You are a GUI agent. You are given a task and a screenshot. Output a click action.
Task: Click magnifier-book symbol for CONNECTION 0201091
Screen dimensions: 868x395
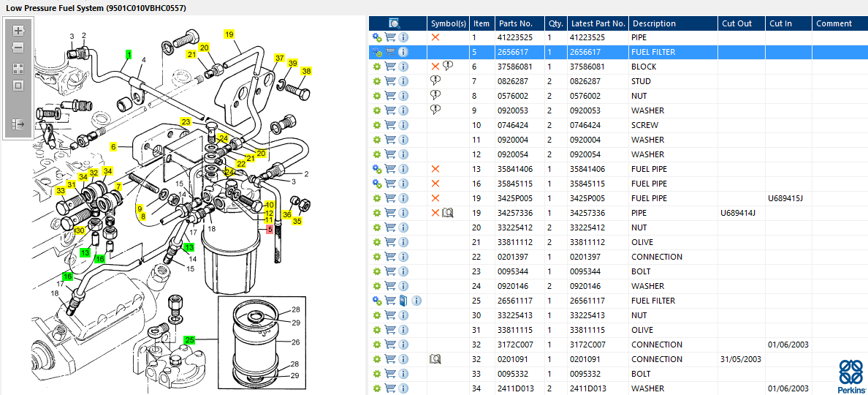click(435, 359)
